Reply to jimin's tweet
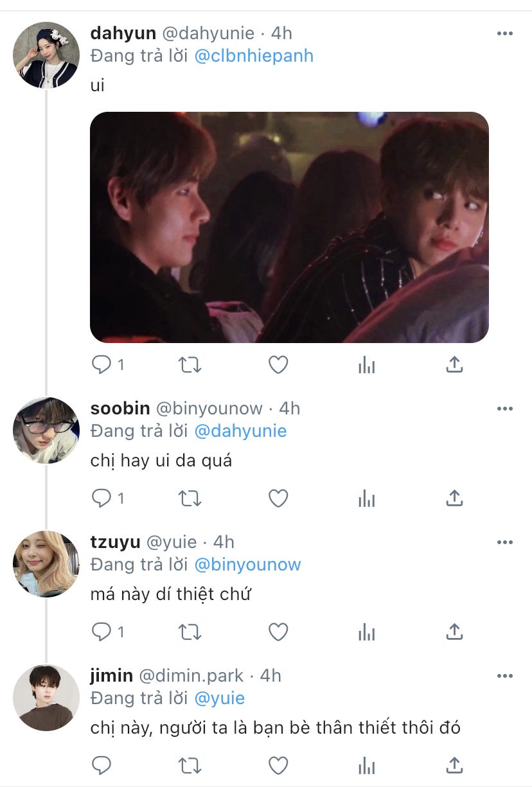Image resolution: width=532 pixels, height=787 pixels. pyautogui.click(x=102, y=766)
